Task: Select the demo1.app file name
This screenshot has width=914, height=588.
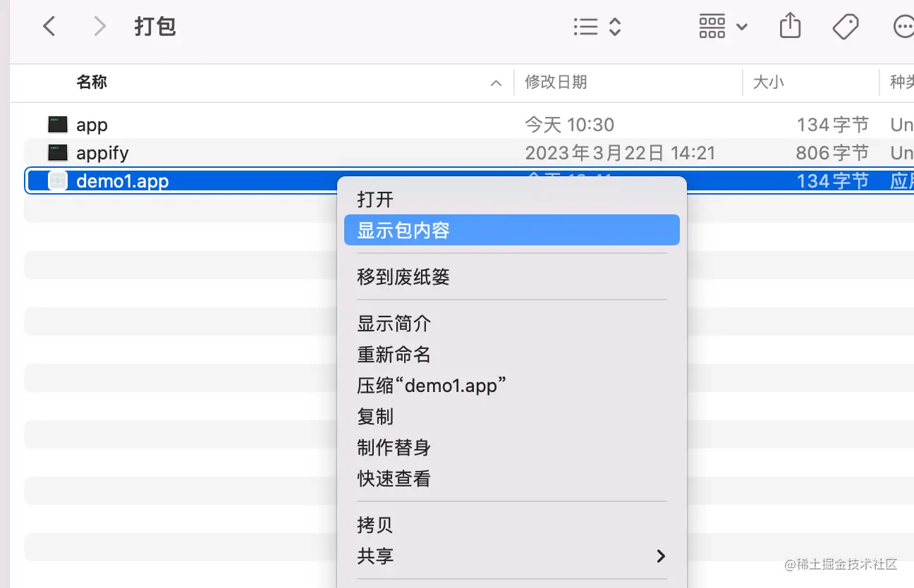Action: pos(122,181)
